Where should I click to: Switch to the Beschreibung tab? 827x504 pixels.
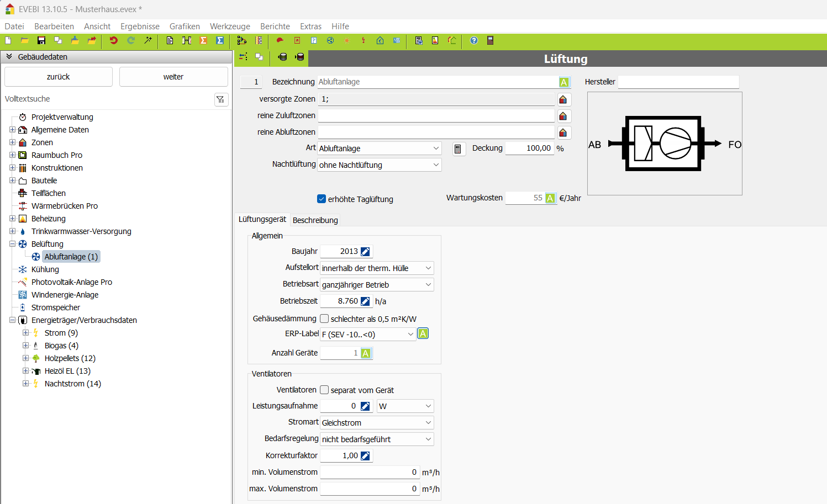point(315,220)
